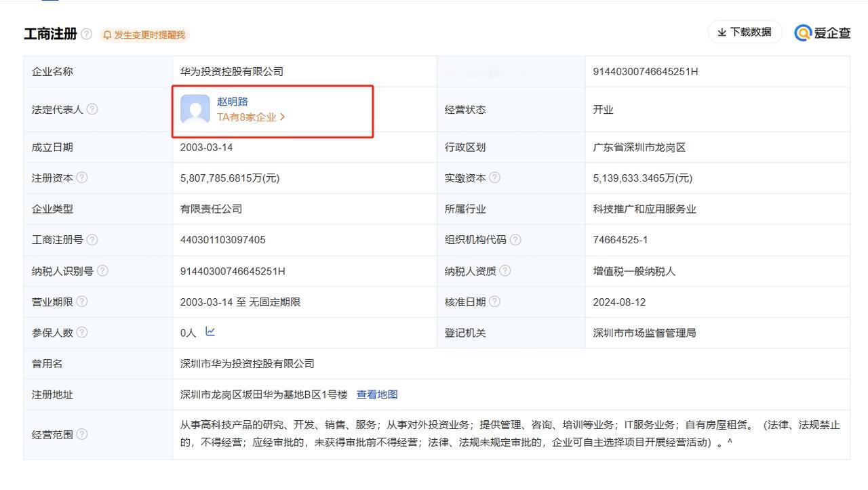Viewport: 868px width, 490px height.
Task: Click help icon beside 纳税人资质
Action: pyautogui.click(x=505, y=270)
